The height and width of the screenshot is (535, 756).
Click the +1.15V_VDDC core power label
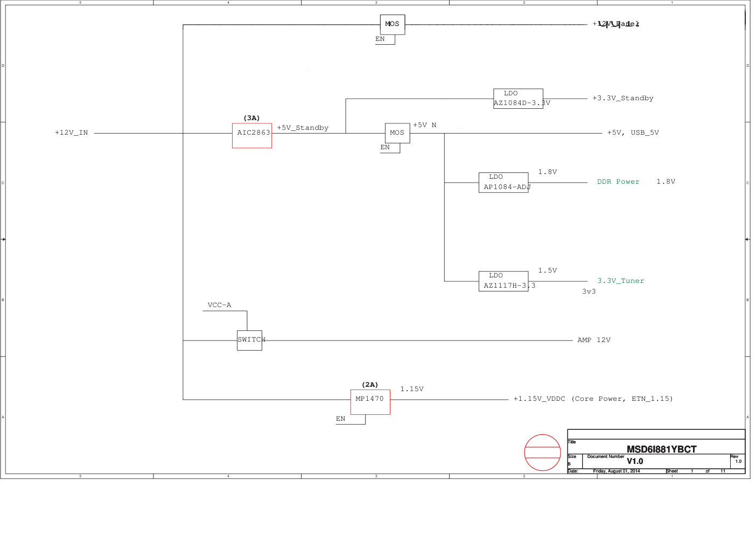pos(592,399)
